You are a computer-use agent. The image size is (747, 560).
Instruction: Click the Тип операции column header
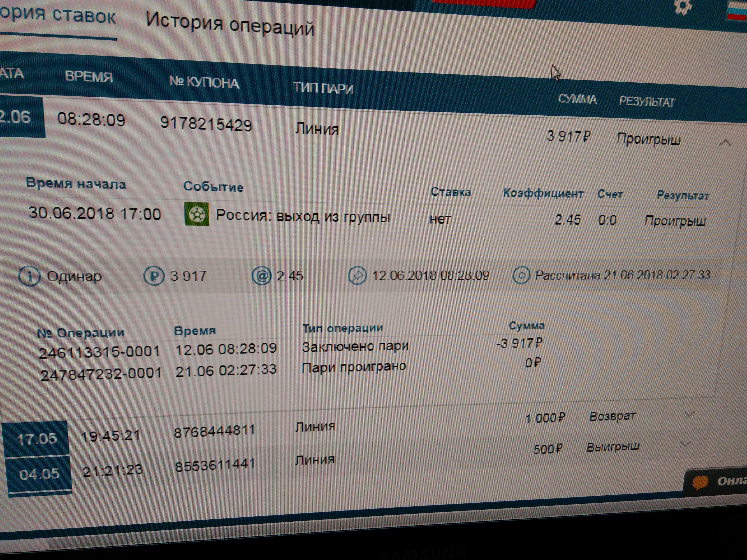pyautogui.click(x=343, y=328)
